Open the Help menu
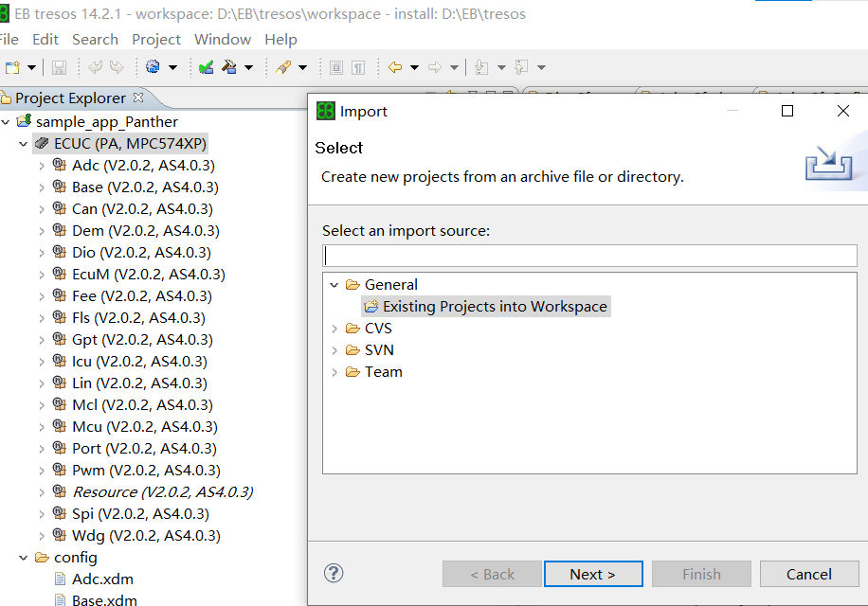868x606 pixels. 280,39
